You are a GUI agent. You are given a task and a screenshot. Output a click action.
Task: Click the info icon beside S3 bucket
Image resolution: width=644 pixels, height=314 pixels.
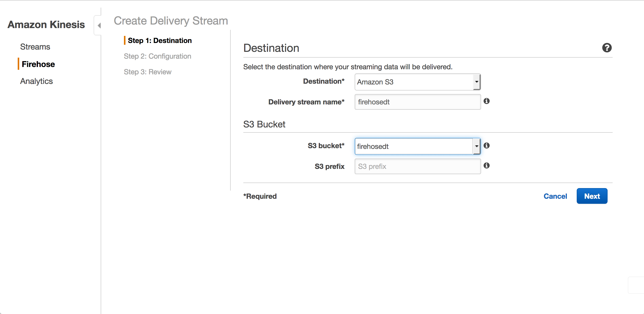pos(487,146)
